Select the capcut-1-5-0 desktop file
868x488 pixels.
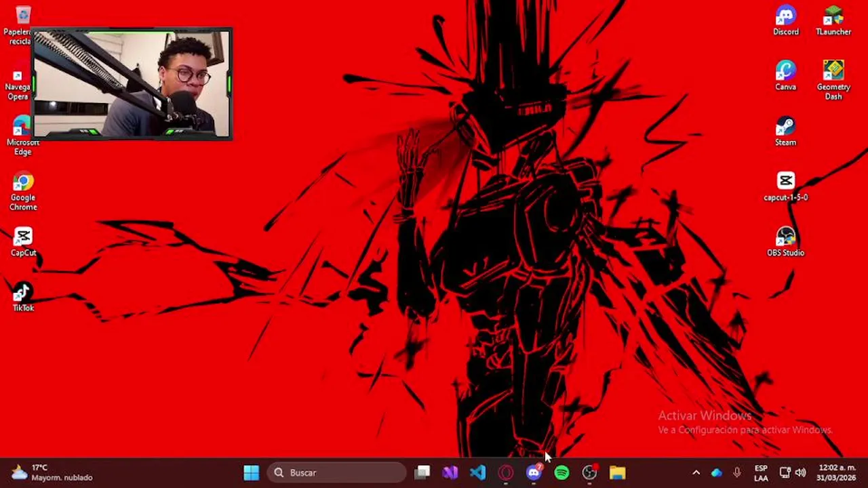coord(786,186)
